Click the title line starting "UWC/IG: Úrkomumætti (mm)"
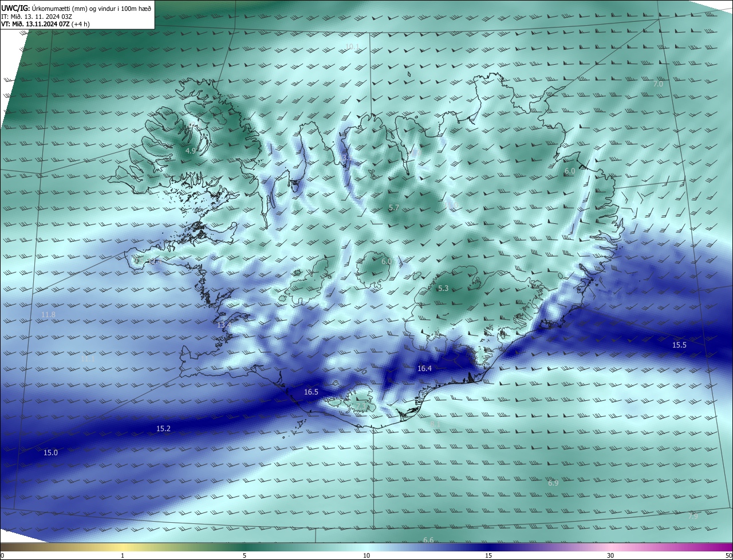The image size is (733, 560). 76,9
